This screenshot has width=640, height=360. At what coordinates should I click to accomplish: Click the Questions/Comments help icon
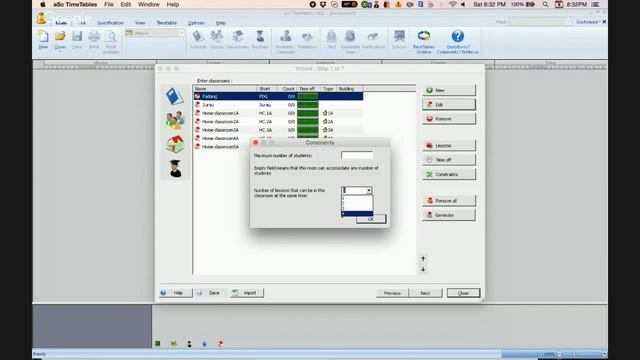(458, 41)
